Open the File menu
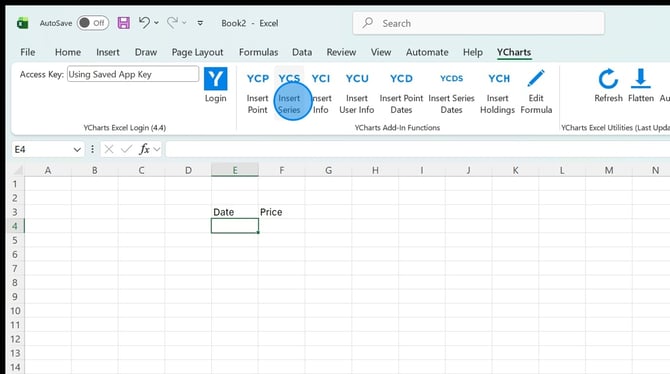Screen dimensions: 670x374 [x=28, y=52]
